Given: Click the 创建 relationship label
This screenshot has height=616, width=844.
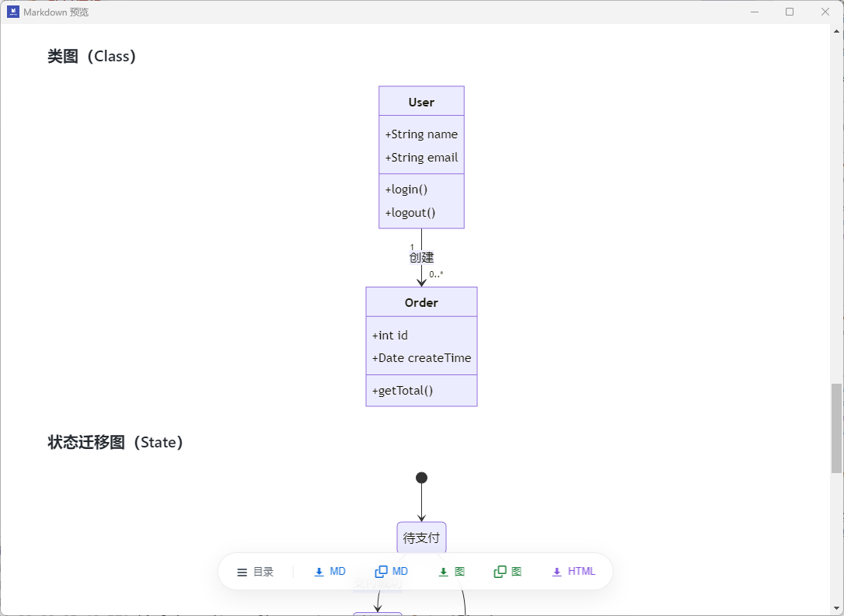Looking at the screenshot, I should 421,257.
